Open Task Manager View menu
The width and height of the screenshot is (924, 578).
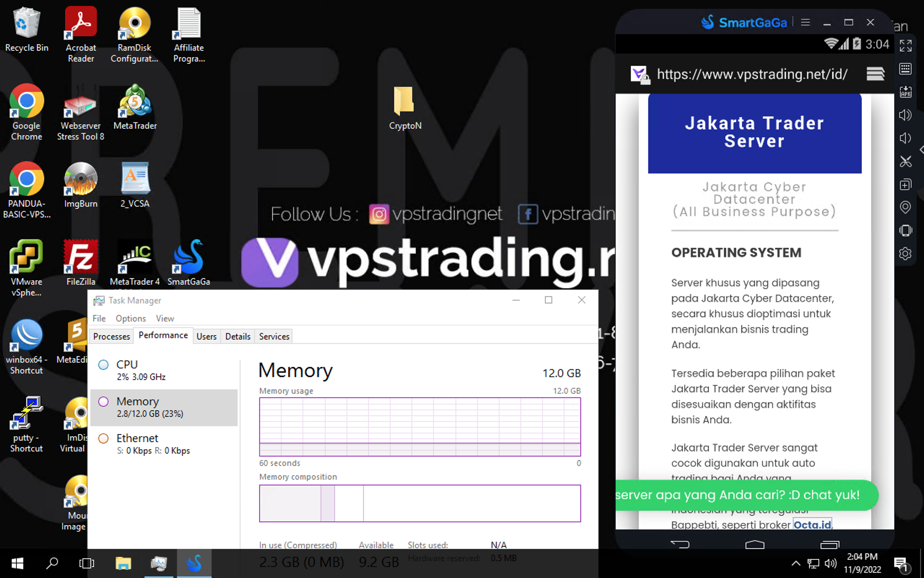[x=165, y=318]
